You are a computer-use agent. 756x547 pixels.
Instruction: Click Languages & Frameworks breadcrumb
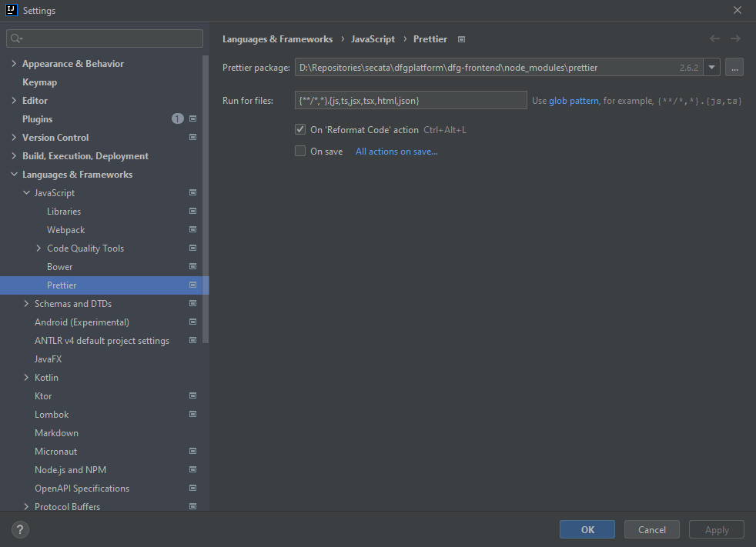click(278, 39)
